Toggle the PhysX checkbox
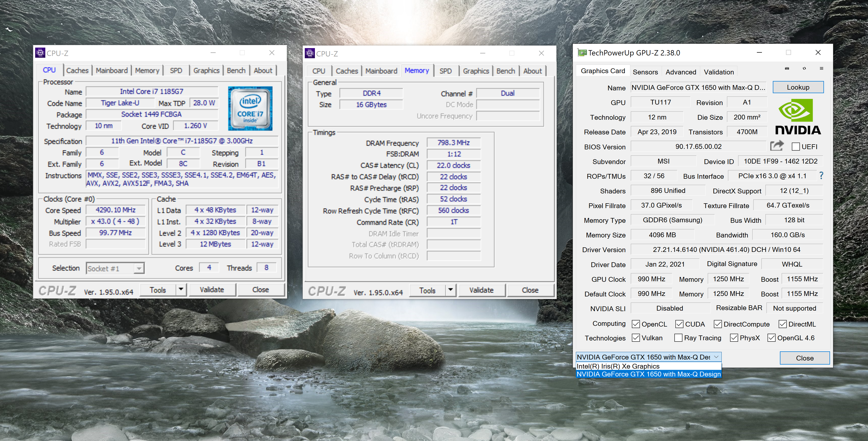 pos(734,337)
